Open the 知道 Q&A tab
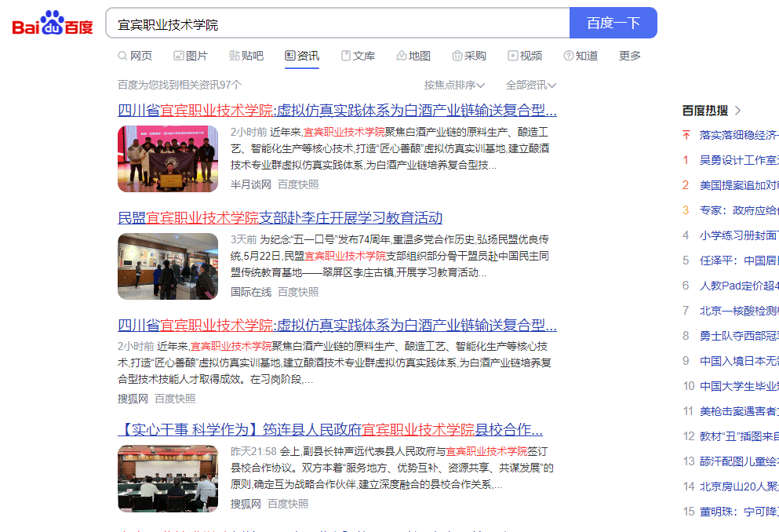779x532 pixels. coord(581,56)
